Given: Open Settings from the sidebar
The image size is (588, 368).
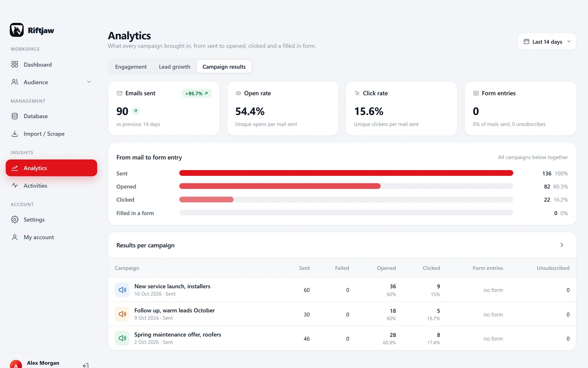Looking at the screenshot, I should tap(51, 220).
